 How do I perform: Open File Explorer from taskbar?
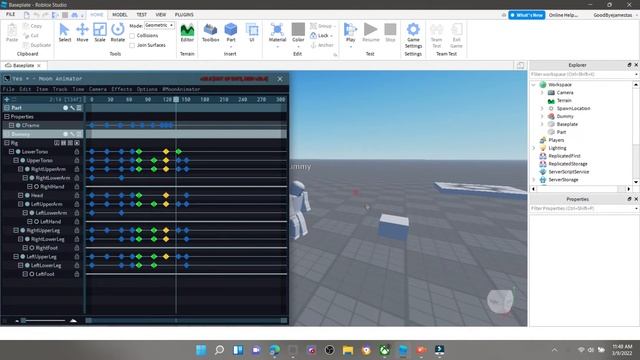[348, 350]
